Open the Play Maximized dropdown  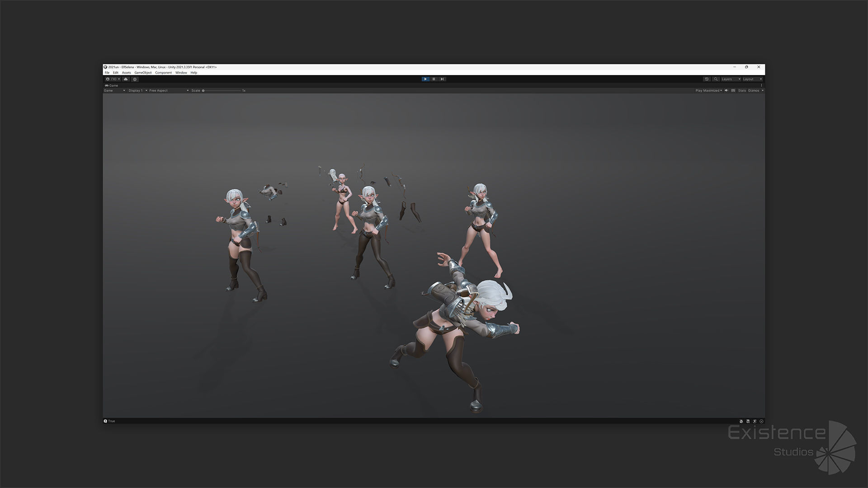708,90
